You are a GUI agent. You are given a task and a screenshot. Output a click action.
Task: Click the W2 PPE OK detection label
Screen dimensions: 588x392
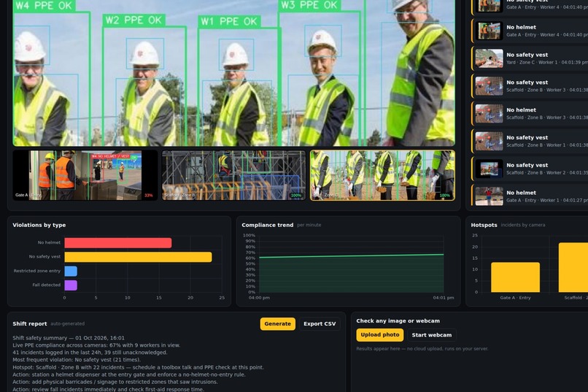[x=134, y=20]
